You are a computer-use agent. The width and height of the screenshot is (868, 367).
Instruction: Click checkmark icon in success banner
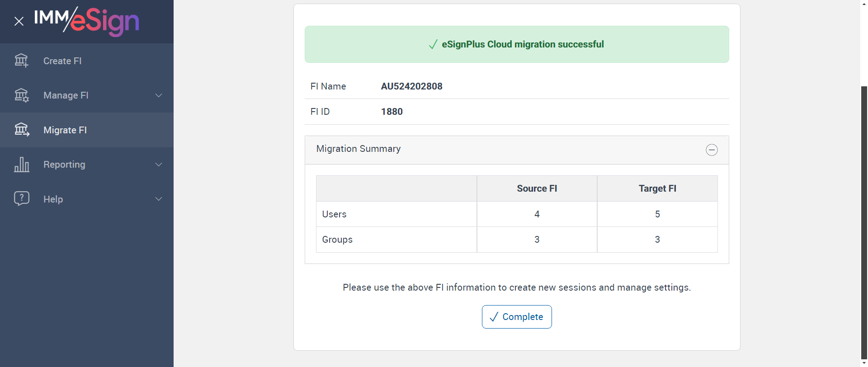click(433, 44)
